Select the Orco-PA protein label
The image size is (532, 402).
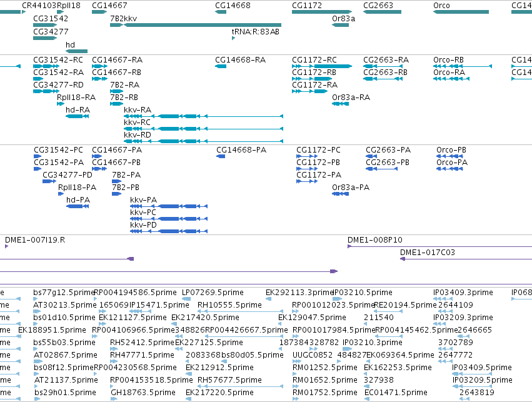(452, 163)
